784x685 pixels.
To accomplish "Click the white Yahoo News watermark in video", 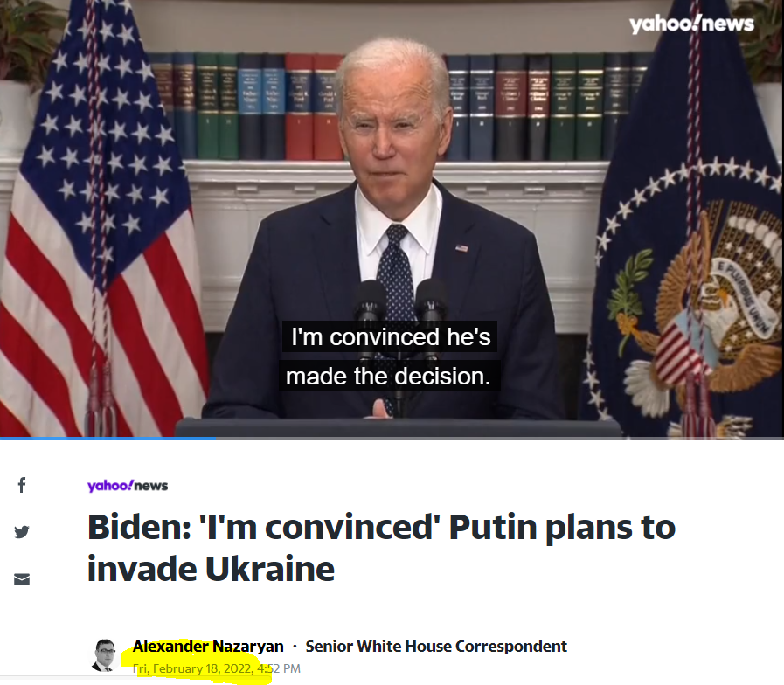I will point(691,24).
